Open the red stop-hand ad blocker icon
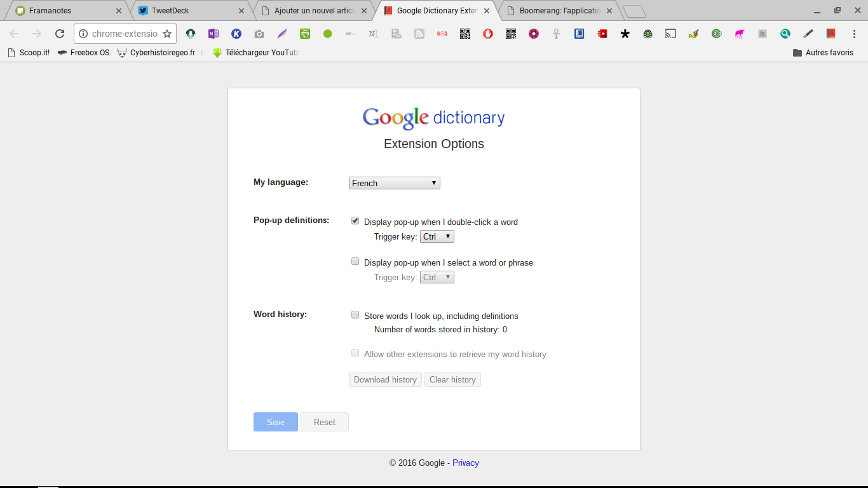868x488 pixels. (488, 34)
